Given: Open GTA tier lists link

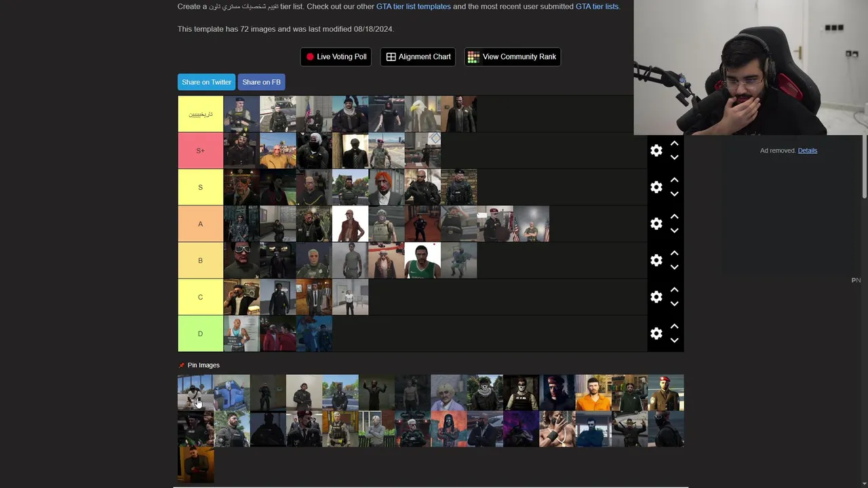Looking at the screenshot, I should click(597, 6).
